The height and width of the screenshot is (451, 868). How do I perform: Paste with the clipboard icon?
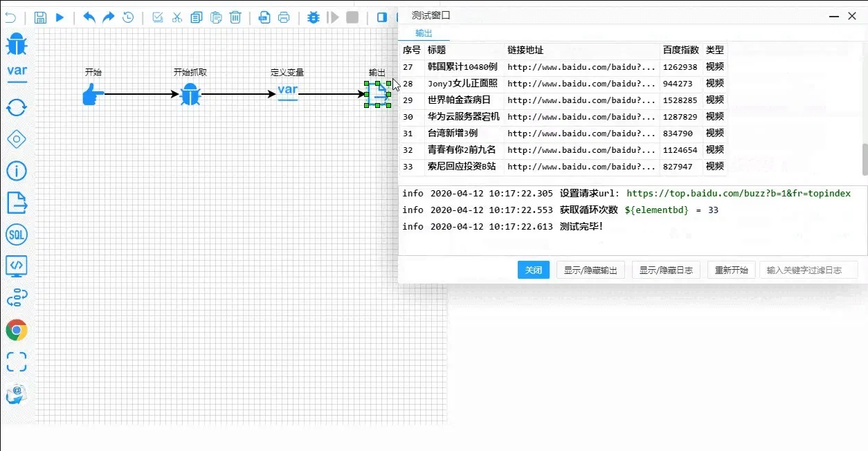point(216,17)
